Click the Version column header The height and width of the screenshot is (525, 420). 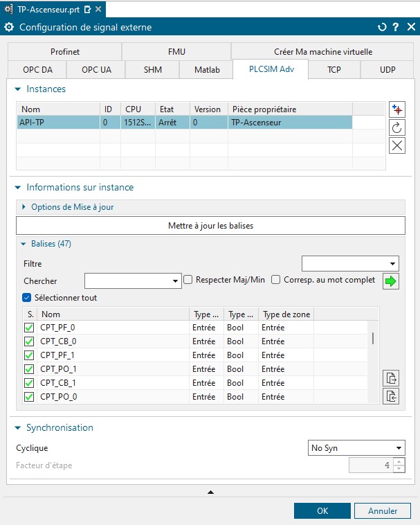pyautogui.click(x=209, y=109)
